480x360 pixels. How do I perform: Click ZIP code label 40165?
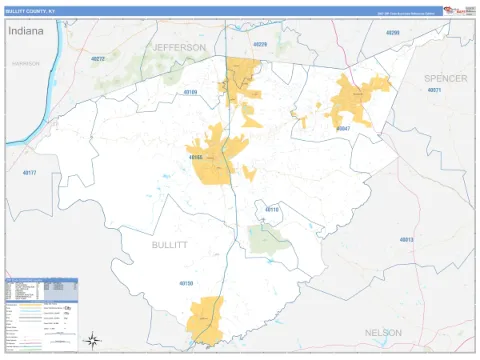click(196, 157)
